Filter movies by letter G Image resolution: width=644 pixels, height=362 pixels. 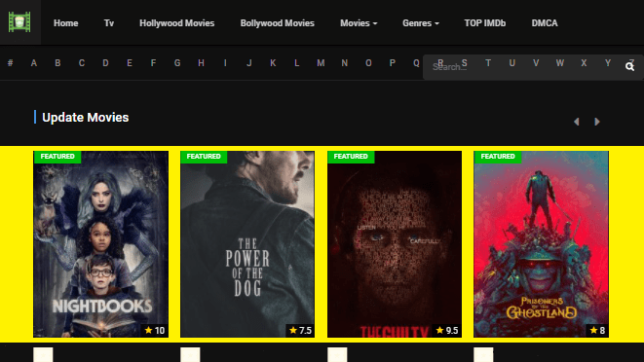(x=177, y=63)
